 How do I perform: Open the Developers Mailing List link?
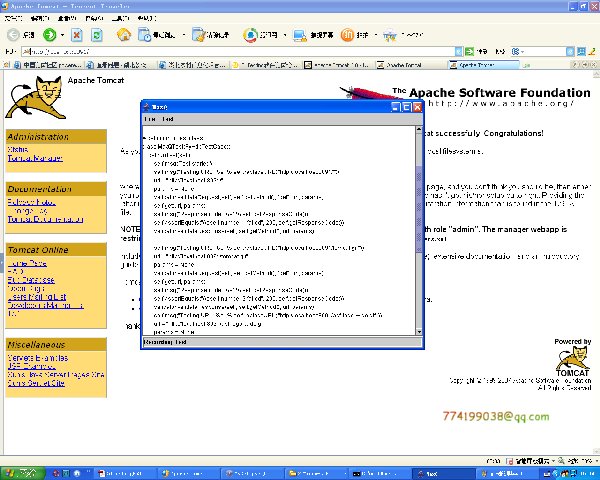pos(46,305)
